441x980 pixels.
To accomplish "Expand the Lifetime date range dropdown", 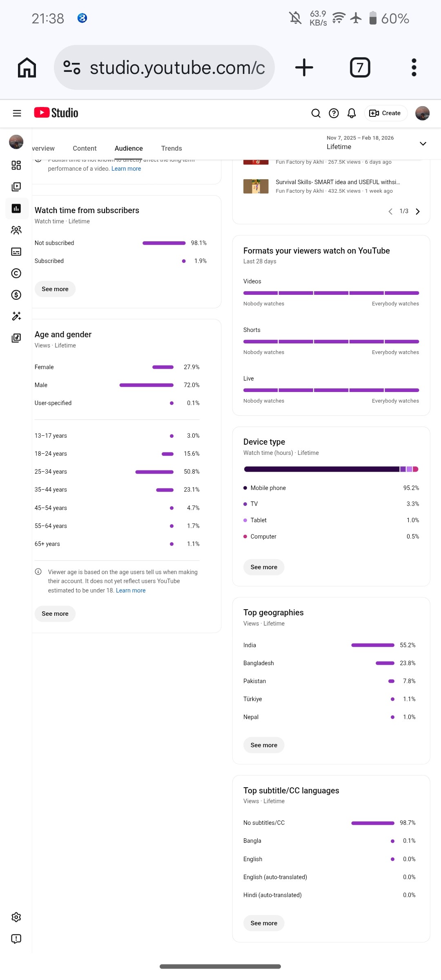I will click(423, 144).
